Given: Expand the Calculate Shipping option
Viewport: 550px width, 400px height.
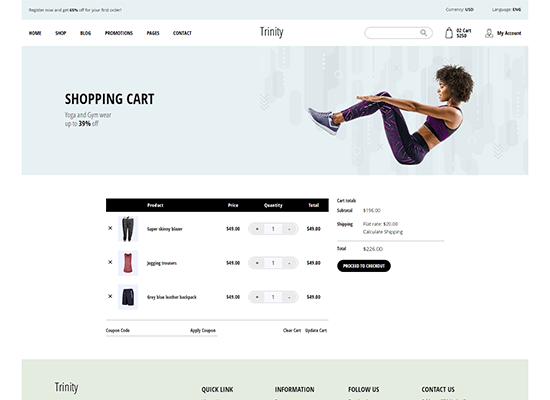Looking at the screenshot, I should 383,232.
